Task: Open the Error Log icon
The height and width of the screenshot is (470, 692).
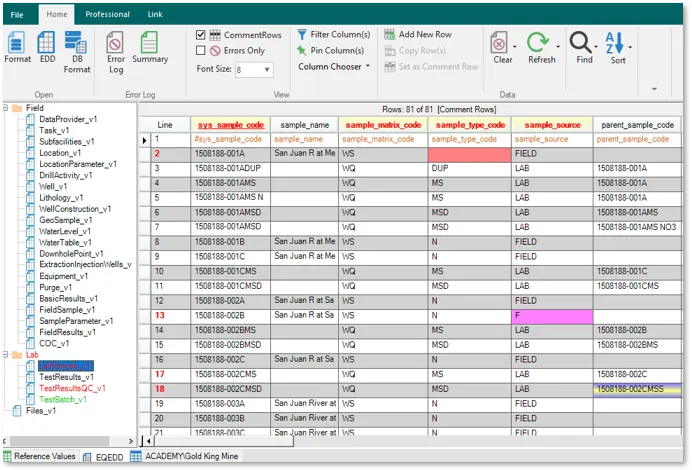Action: click(115, 42)
